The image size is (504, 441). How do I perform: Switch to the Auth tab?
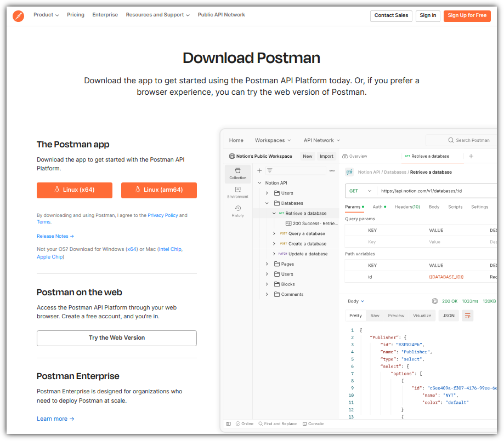(380, 207)
